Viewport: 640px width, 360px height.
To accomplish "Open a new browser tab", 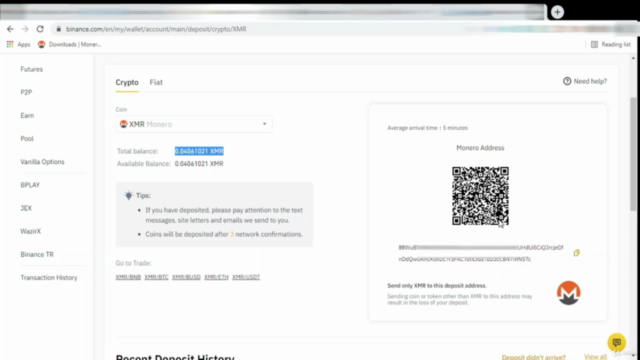I will 557,12.
